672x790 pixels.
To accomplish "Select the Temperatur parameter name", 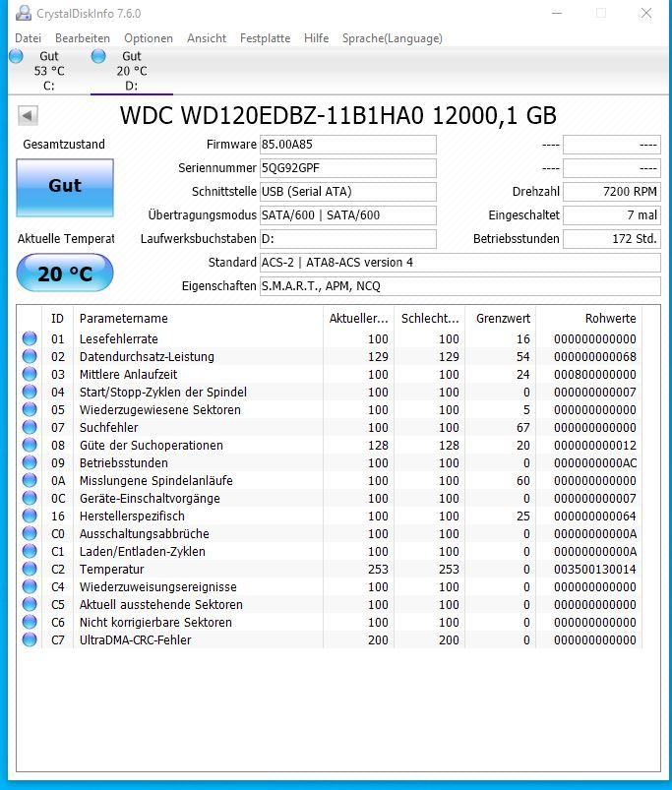I will coord(112,570).
